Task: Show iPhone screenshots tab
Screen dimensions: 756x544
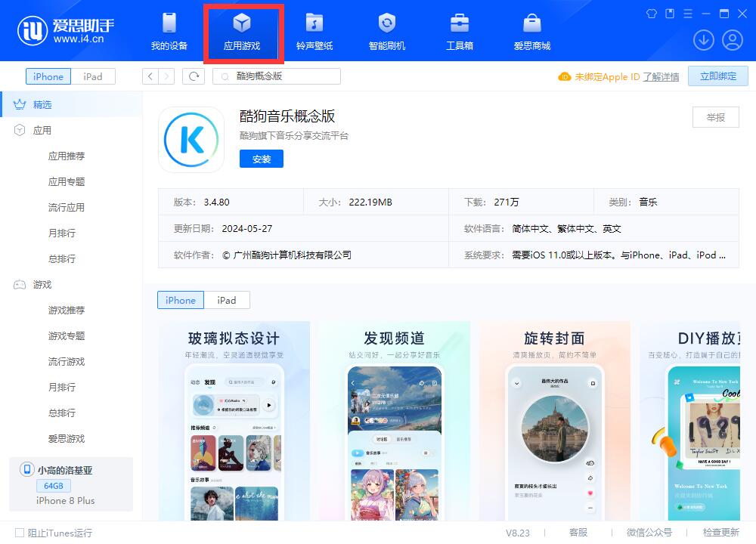Action: click(181, 300)
